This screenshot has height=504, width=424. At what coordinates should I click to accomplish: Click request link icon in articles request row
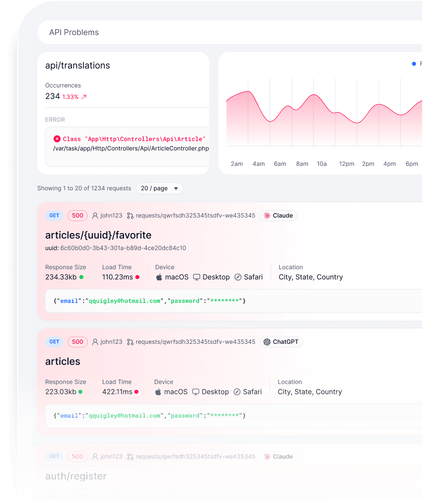130,342
